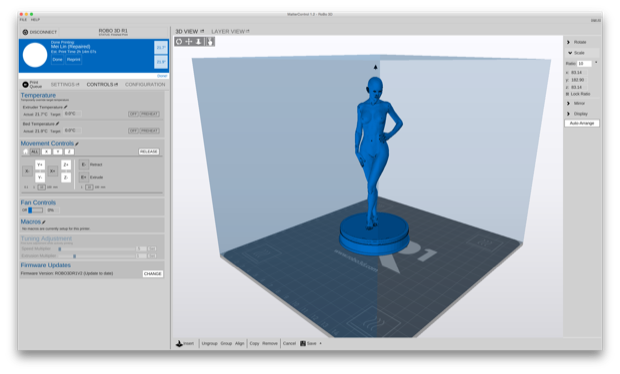The image size is (620, 374).
Task: Open the Print Queue icon
Action: click(25, 85)
